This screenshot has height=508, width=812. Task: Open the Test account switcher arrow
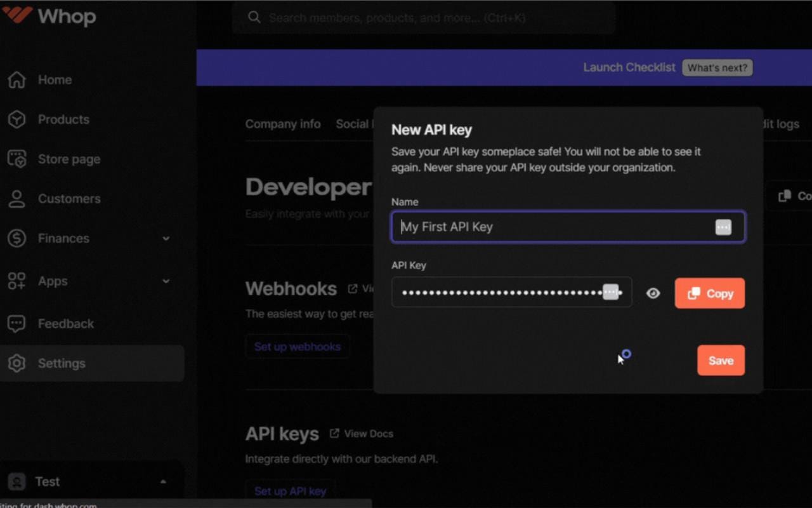coord(163,482)
